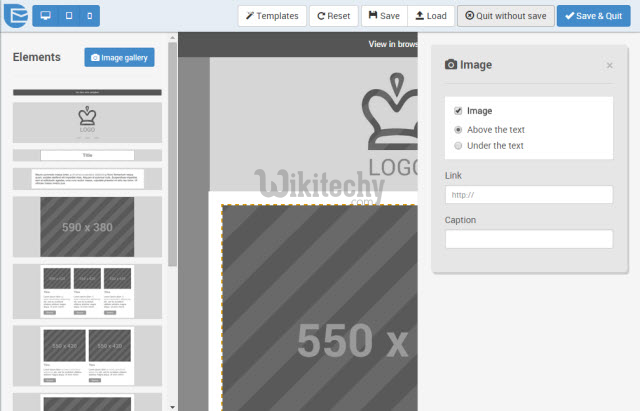
Task: Switch to desktop preview icon
Action: pos(45,16)
